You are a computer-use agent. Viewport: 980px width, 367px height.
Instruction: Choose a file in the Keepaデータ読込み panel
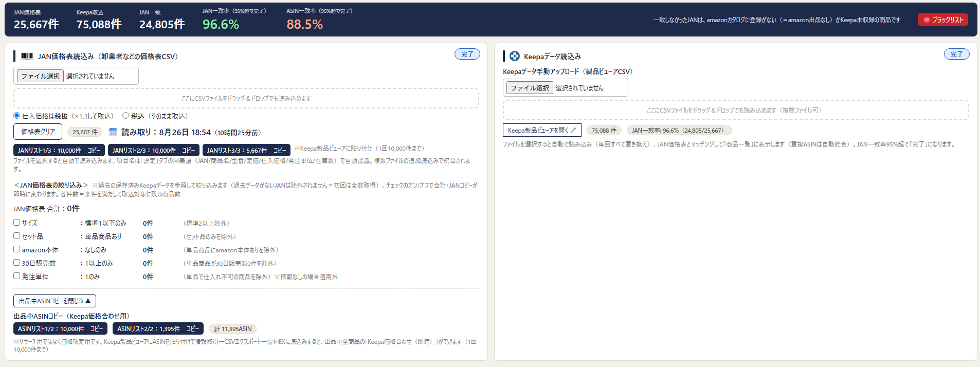(530, 88)
